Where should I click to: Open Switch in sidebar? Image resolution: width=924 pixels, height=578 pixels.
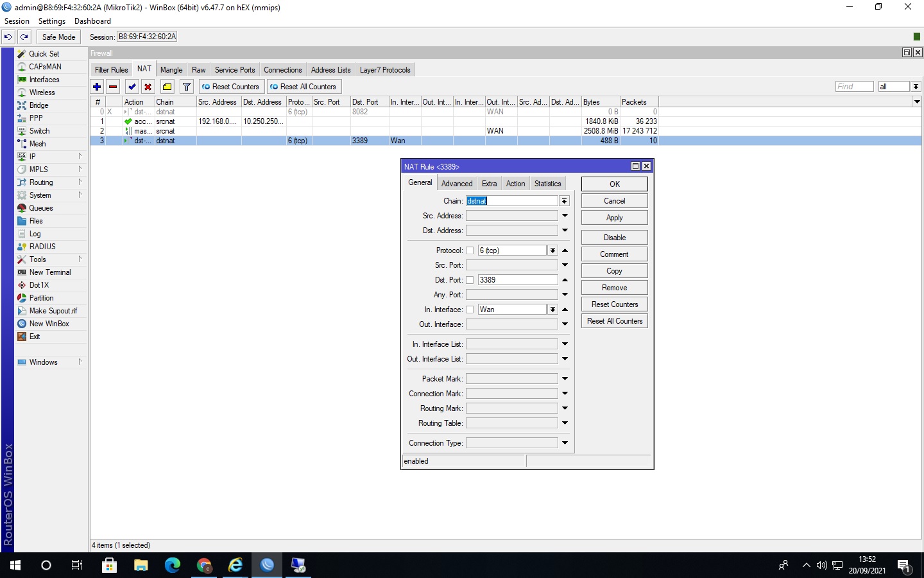pyautogui.click(x=40, y=131)
